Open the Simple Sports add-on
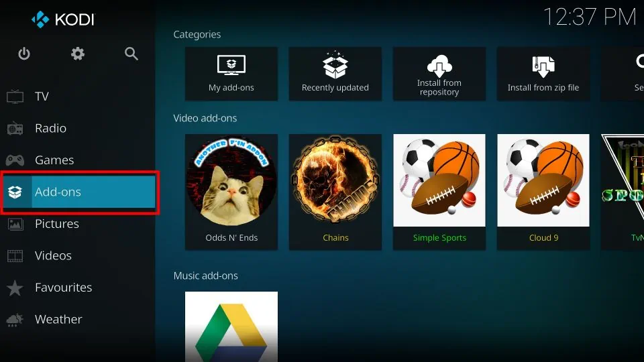644x362 pixels. [x=439, y=192]
